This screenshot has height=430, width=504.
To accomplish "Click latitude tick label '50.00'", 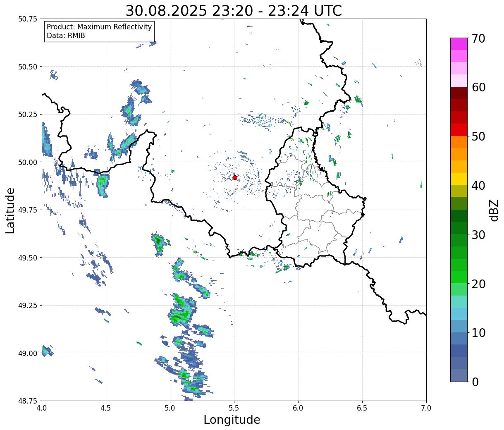I will [28, 162].
